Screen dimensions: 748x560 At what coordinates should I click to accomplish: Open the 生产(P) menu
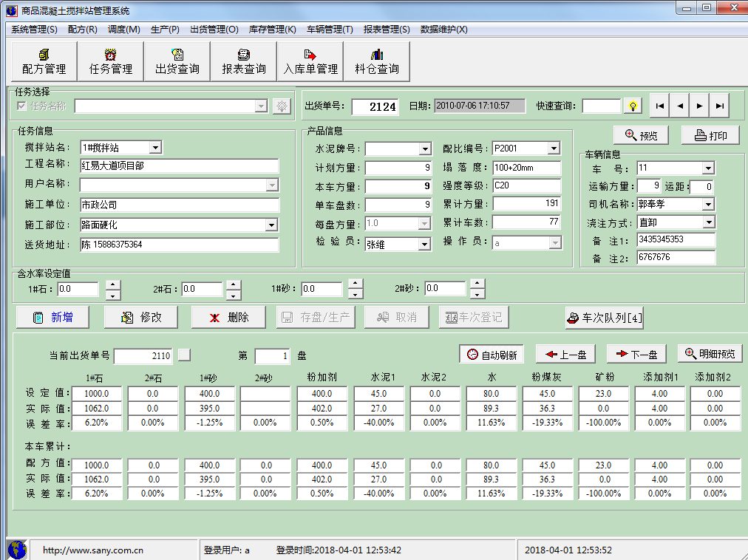coord(165,30)
